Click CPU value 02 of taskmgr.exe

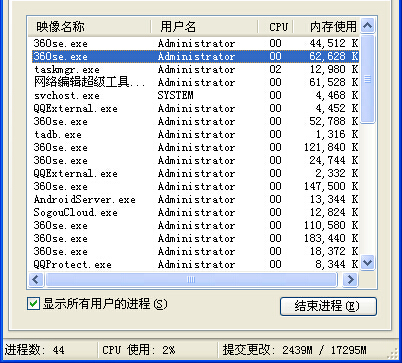[x=275, y=69]
